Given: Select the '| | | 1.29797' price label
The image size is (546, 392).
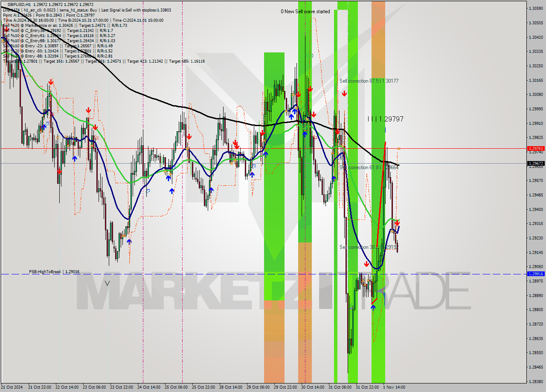Looking at the screenshot, I should (x=386, y=119).
